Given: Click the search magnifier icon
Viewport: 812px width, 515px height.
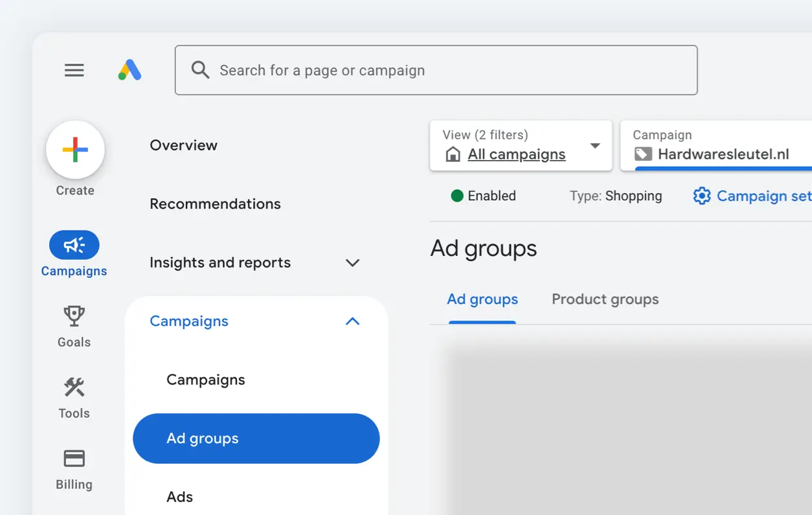Looking at the screenshot, I should pos(200,70).
